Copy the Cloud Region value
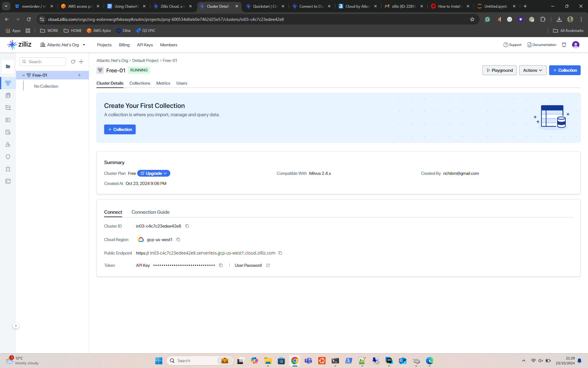The image size is (588, 368). pyautogui.click(x=178, y=240)
